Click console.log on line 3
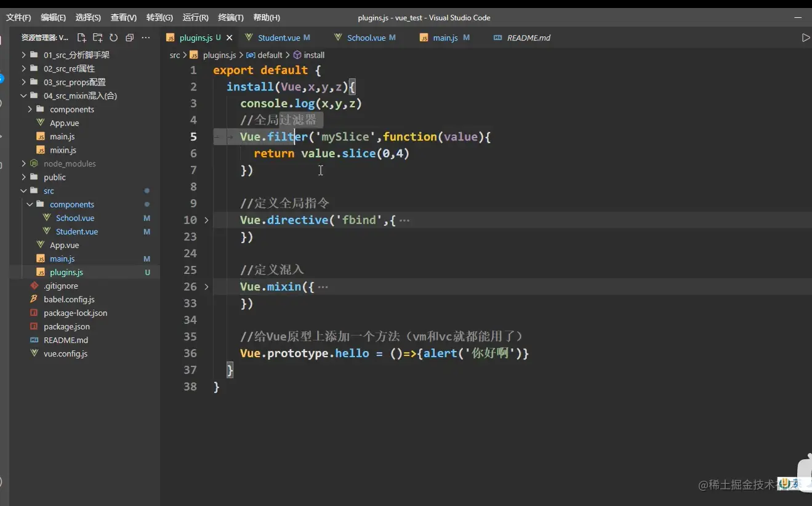This screenshot has width=812, height=506. (277, 103)
